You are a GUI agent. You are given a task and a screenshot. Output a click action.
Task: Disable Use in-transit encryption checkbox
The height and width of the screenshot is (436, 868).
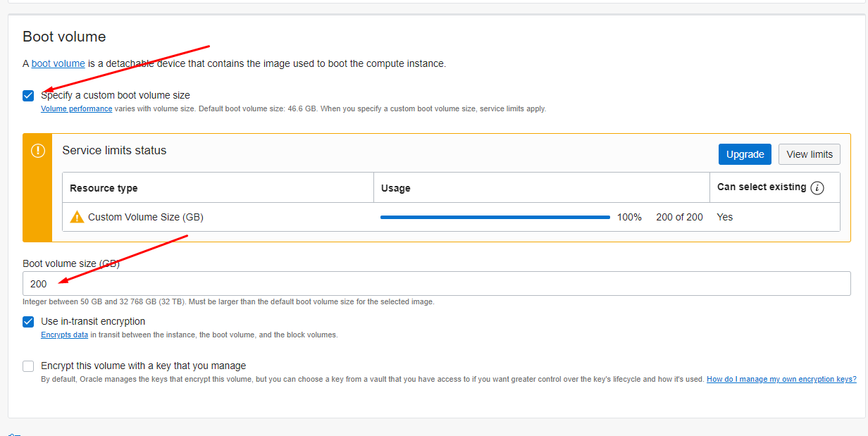click(x=28, y=322)
